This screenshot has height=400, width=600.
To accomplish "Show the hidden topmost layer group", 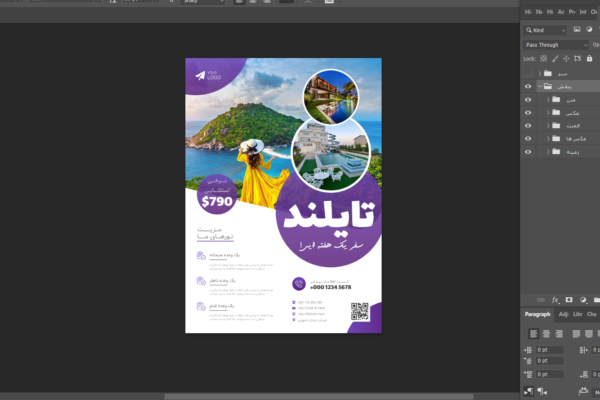I will pyautogui.click(x=528, y=74).
